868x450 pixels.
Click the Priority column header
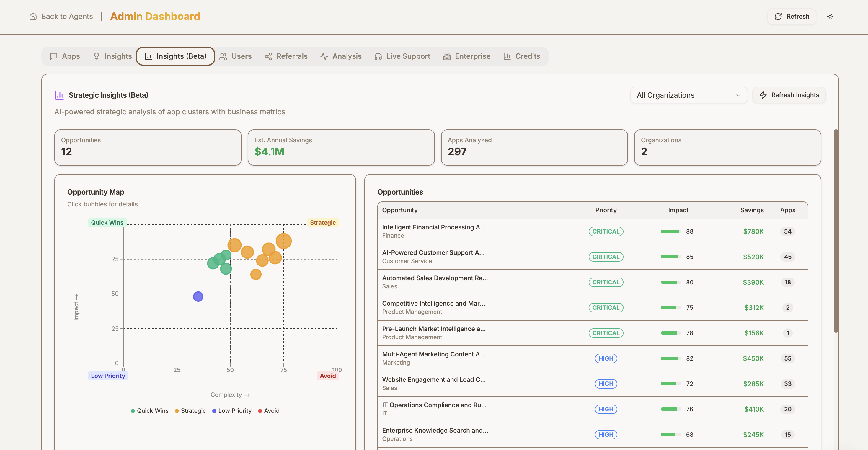[x=606, y=210]
